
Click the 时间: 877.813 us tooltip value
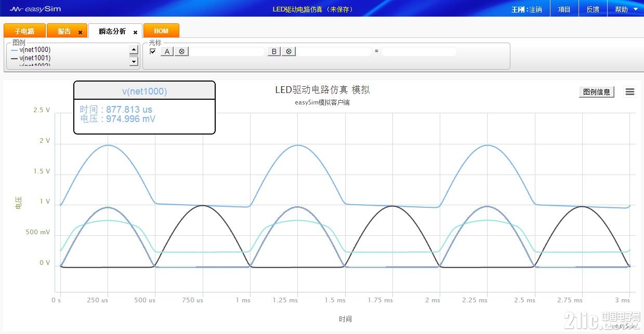click(116, 110)
